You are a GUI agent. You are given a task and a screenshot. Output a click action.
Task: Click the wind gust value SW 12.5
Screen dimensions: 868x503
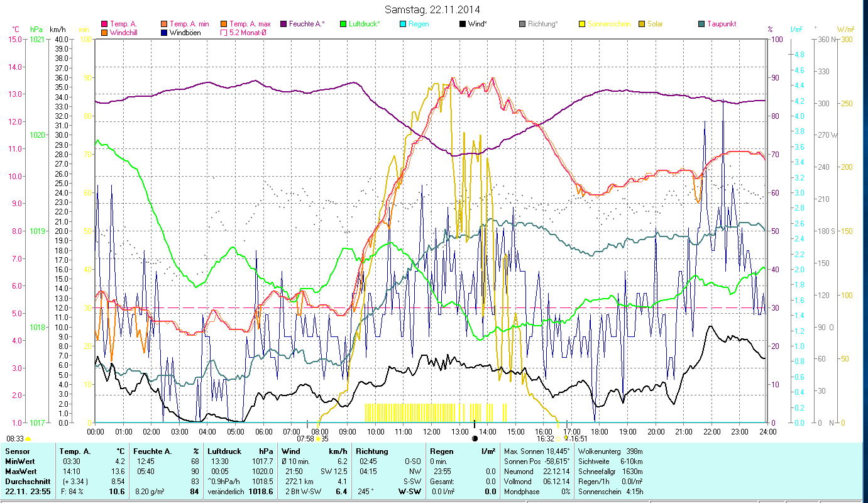[334, 471]
